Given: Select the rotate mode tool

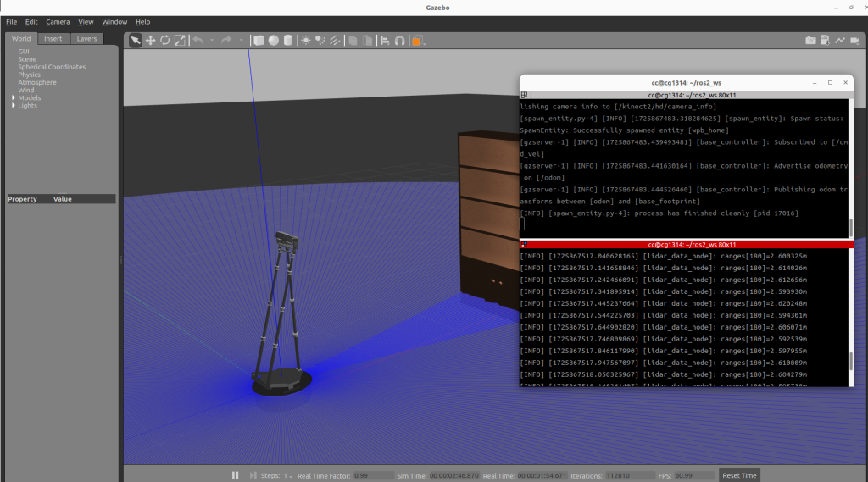Looking at the screenshot, I should 164,40.
